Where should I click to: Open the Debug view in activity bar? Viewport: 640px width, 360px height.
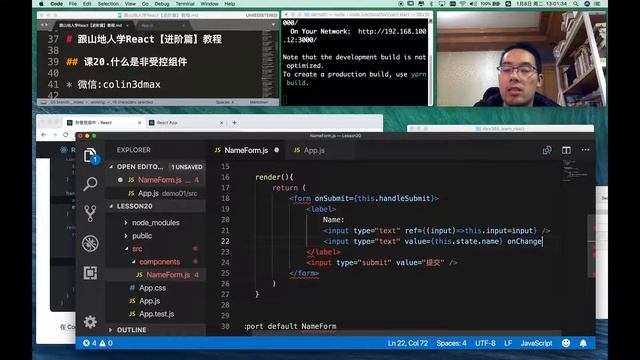[90, 243]
